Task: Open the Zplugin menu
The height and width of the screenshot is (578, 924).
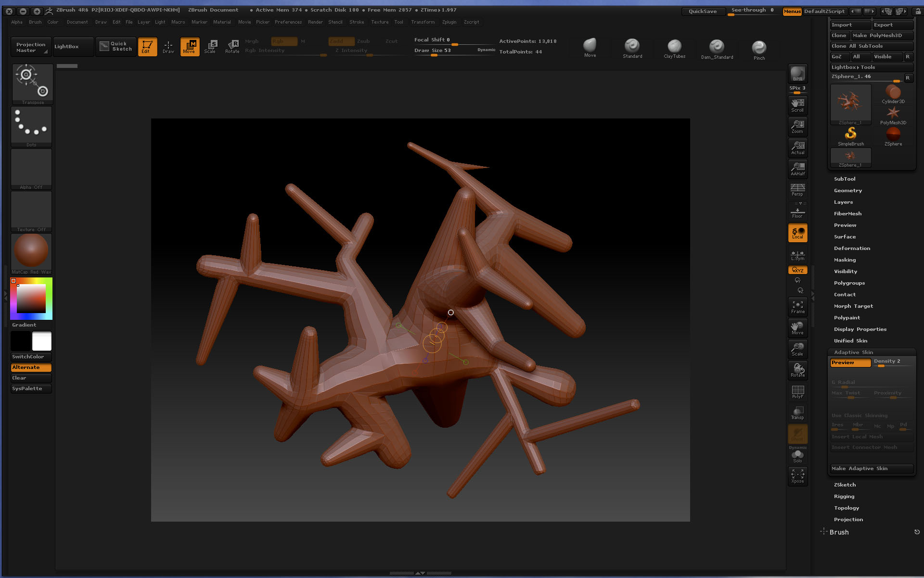Action: pos(449,22)
